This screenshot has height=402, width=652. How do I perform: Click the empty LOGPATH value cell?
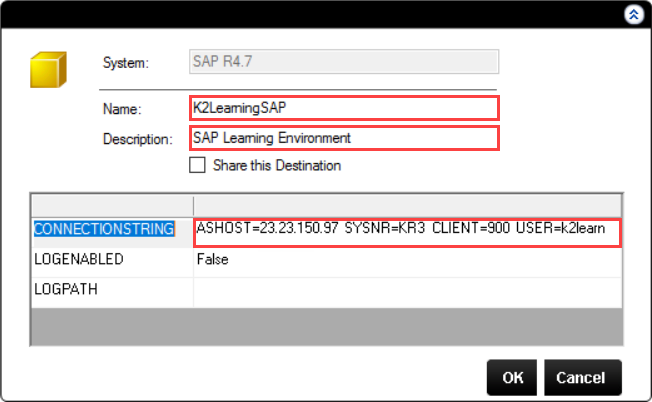click(x=408, y=293)
